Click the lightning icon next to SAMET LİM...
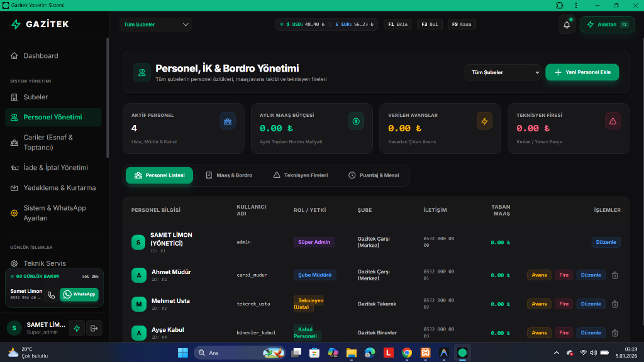 (77, 328)
